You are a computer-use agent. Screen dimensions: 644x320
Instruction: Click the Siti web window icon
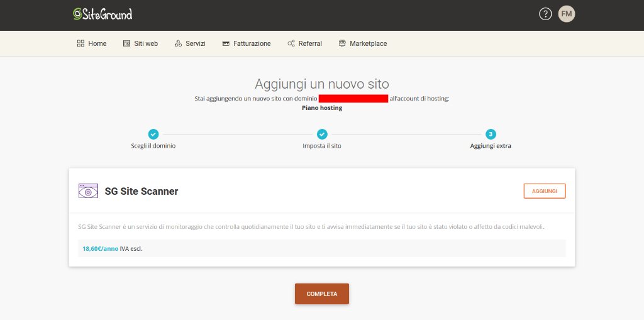tap(126, 43)
